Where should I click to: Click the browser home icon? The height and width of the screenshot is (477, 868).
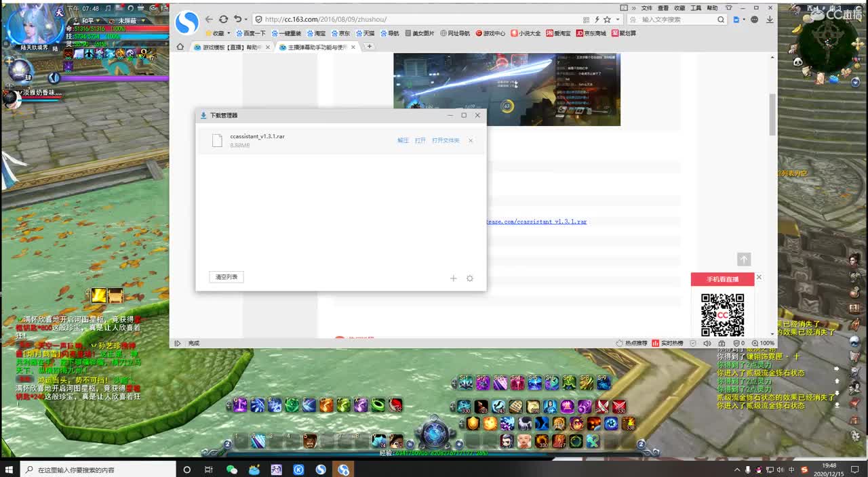click(x=180, y=47)
